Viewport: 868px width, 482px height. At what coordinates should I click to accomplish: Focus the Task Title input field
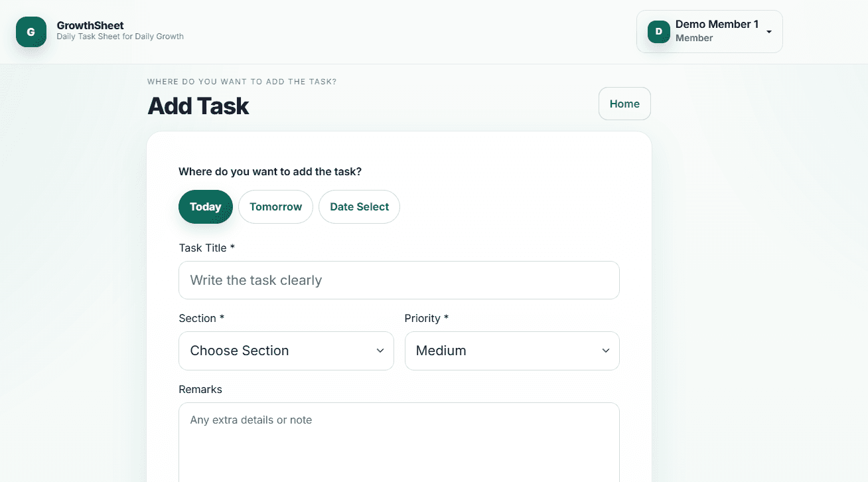399,280
